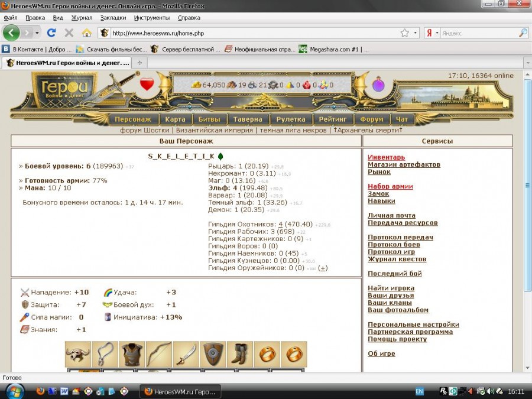
Task: Bookmark page with the star icon
Action: 404,33
